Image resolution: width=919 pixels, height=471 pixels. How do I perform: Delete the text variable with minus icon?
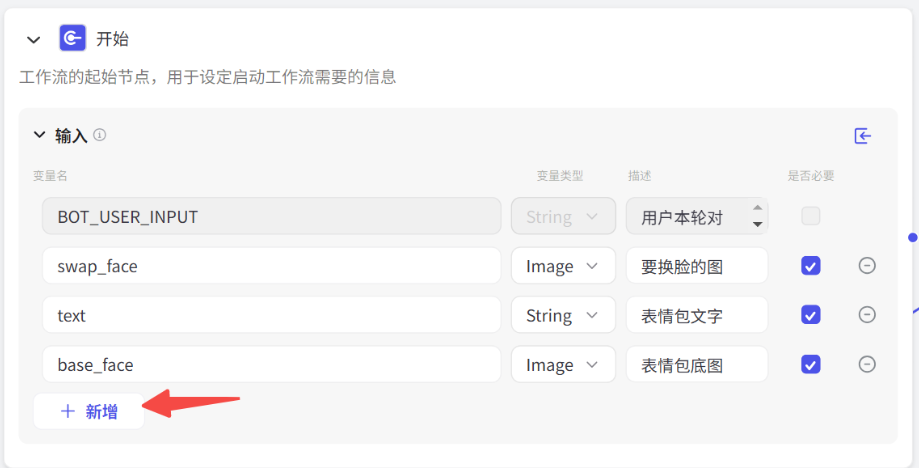(867, 315)
